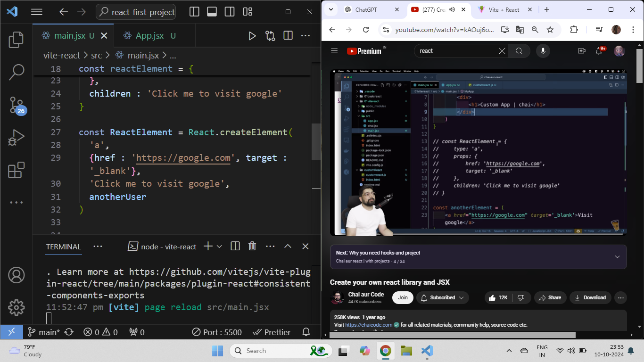Click the Join channel button

point(403,297)
